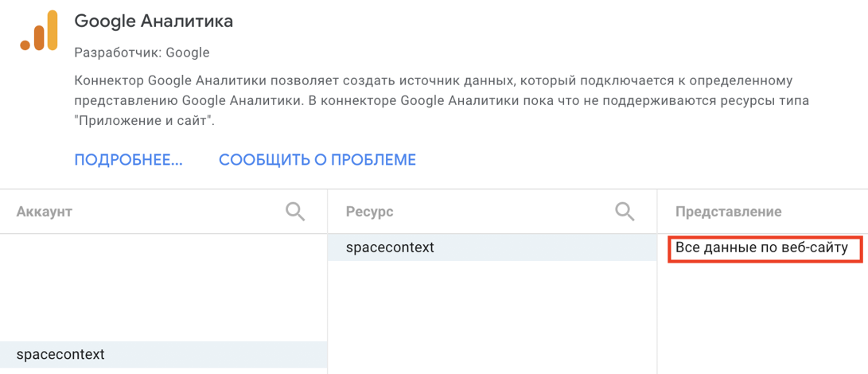868x374 pixels.
Task: Click the empty area above the spacecontext account
Action: (x=163, y=287)
